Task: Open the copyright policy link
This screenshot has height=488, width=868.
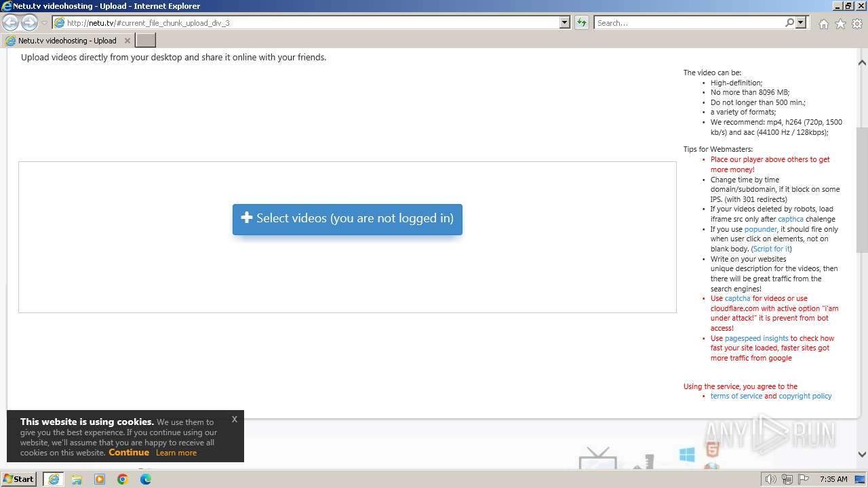Action: (805, 396)
